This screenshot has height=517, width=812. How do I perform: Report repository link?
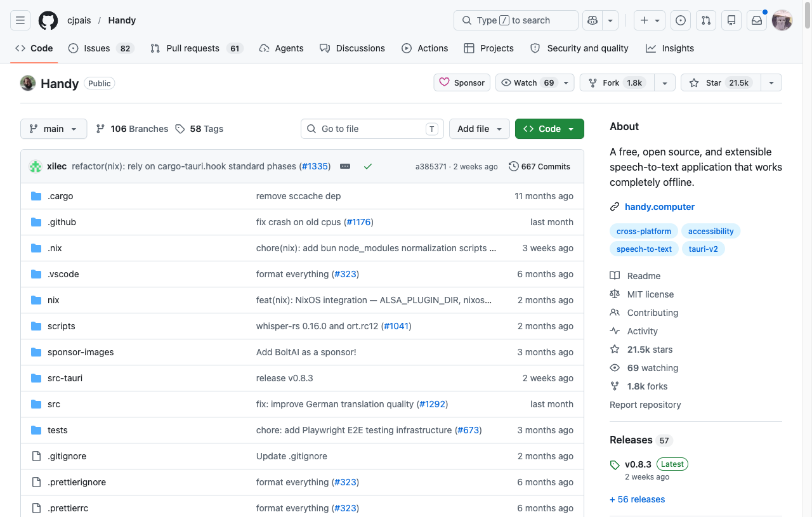(645, 405)
